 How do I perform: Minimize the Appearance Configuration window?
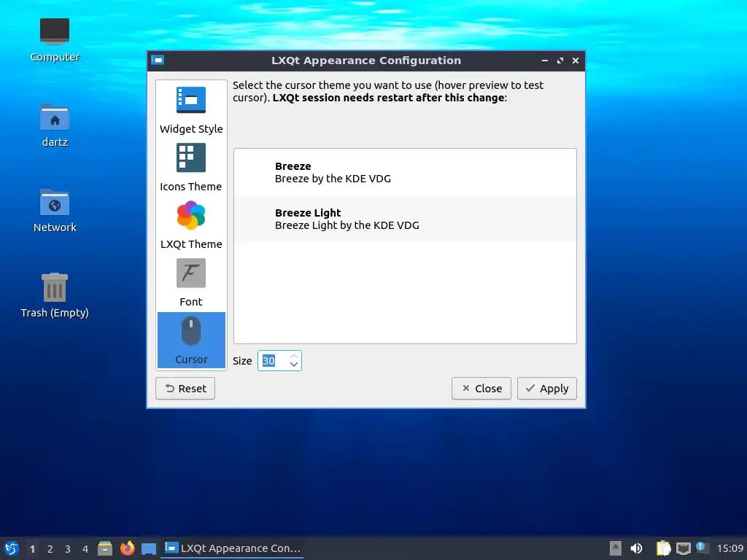pyautogui.click(x=544, y=61)
